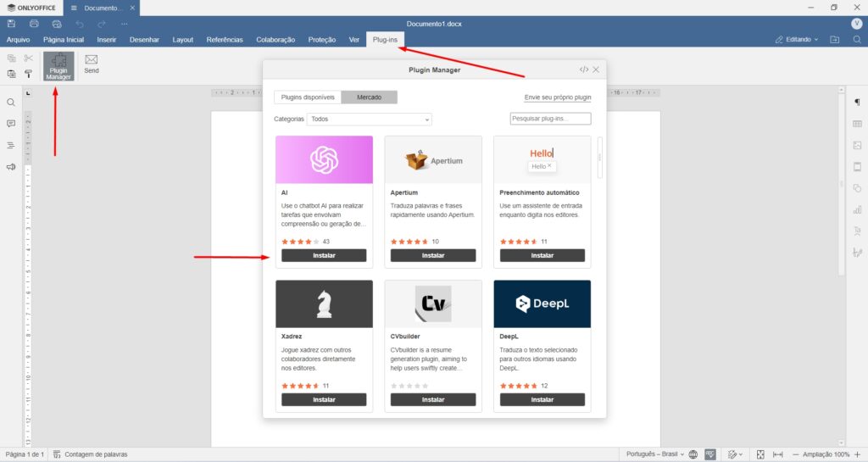Screen dimensions: 868x462
Task: Click the globe document language icon
Action: pyautogui.click(x=693, y=454)
